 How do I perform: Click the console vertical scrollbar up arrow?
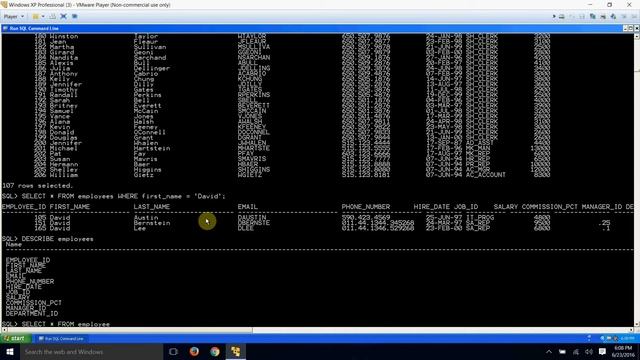point(636,36)
